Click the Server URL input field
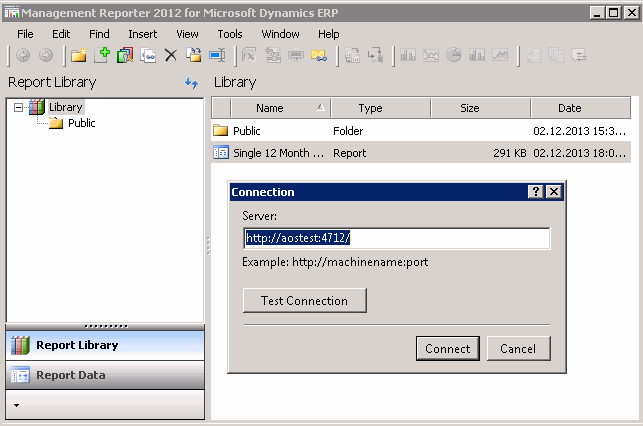The image size is (643, 426). click(397, 238)
